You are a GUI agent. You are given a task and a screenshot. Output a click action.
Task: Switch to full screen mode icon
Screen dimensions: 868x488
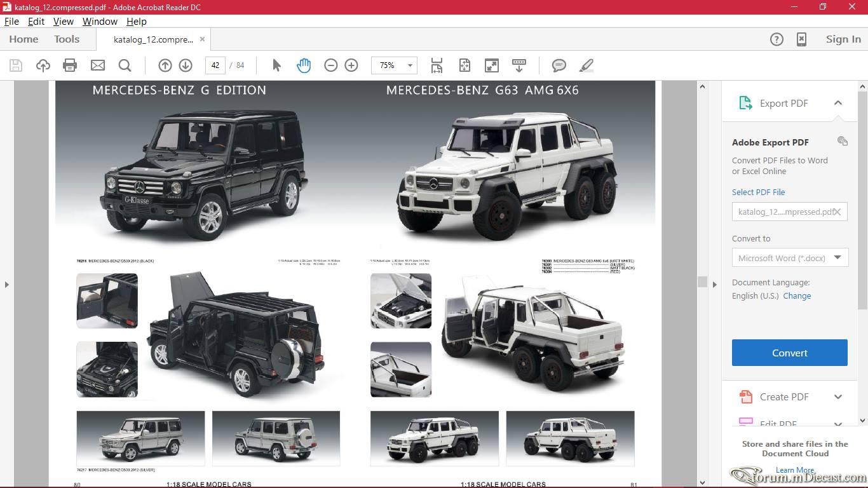click(x=492, y=65)
